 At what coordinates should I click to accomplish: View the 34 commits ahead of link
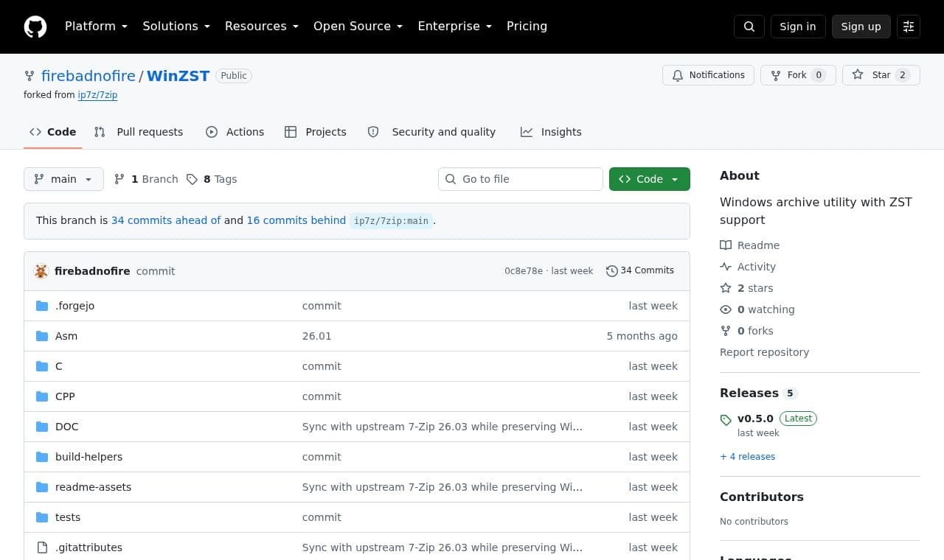[166, 220]
